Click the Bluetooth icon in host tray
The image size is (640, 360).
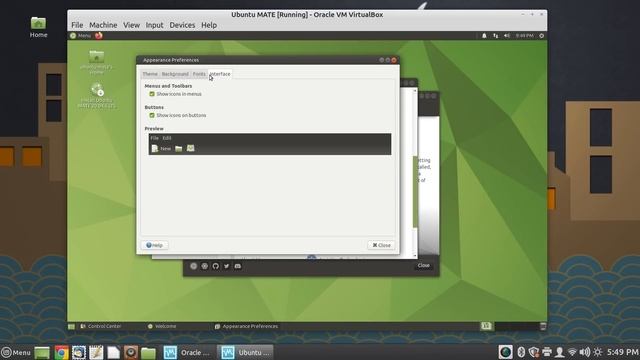coord(521,352)
